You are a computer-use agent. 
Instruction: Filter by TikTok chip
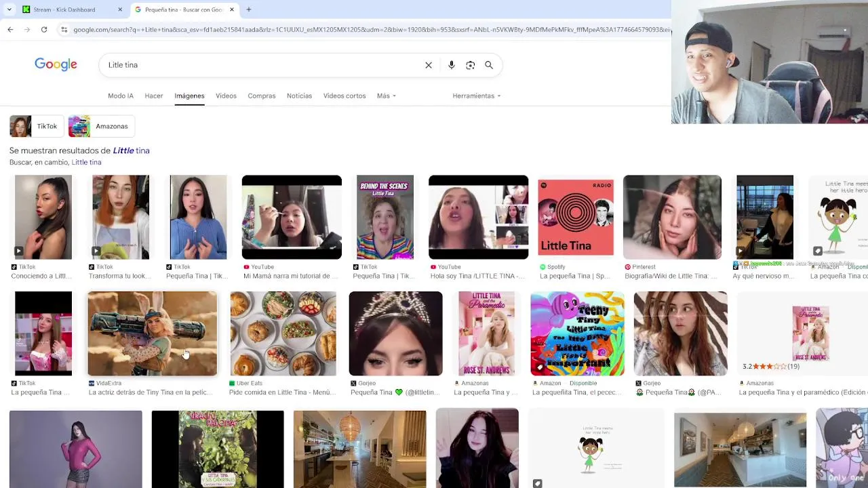pyautogui.click(x=37, y=126)
